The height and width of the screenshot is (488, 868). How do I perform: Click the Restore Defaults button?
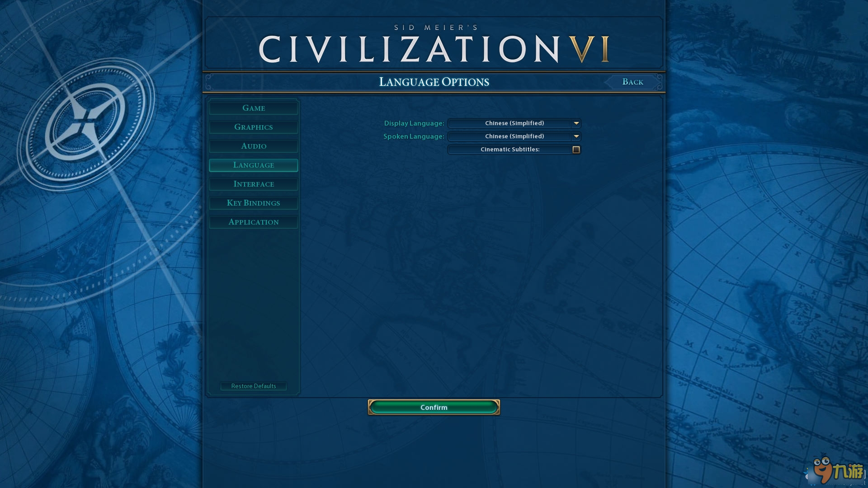(253, 385)
